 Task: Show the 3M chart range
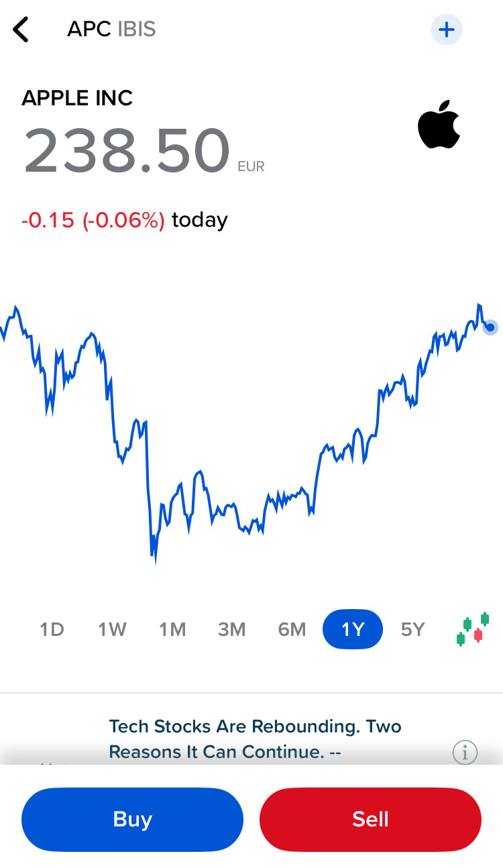click(x=232, y=630)
